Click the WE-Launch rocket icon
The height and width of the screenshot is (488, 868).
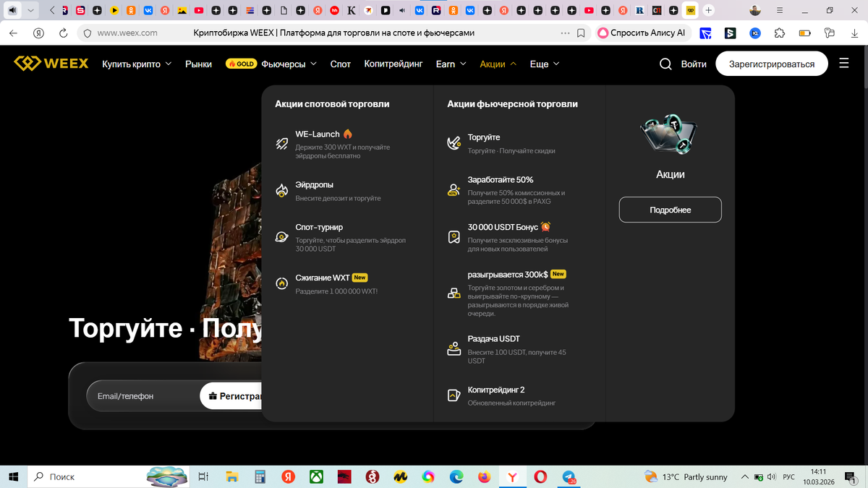point(282,144)
